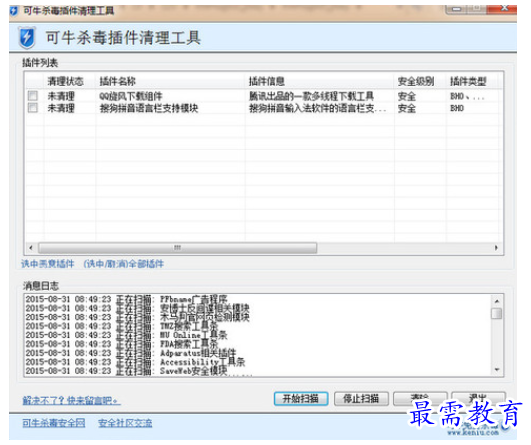Click log line NU Online工具条
This screenshot has width=531, height=445.
click(x=127, y=335)
